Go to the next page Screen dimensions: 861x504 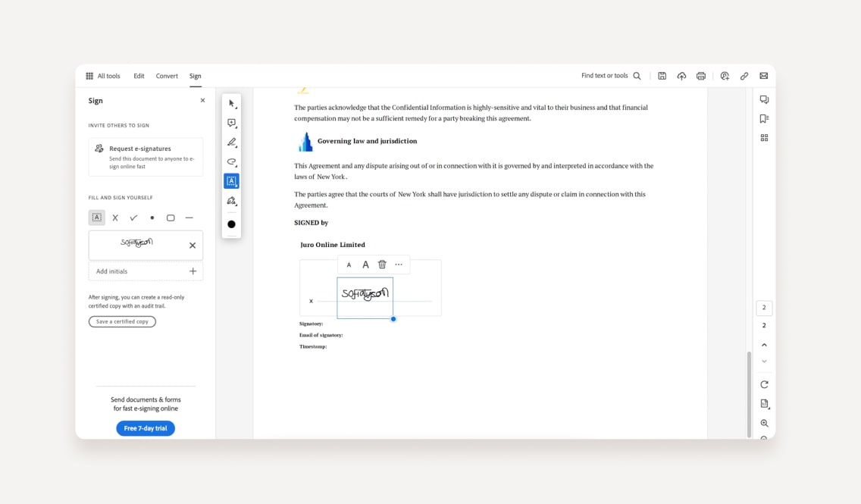click(764, 362)
